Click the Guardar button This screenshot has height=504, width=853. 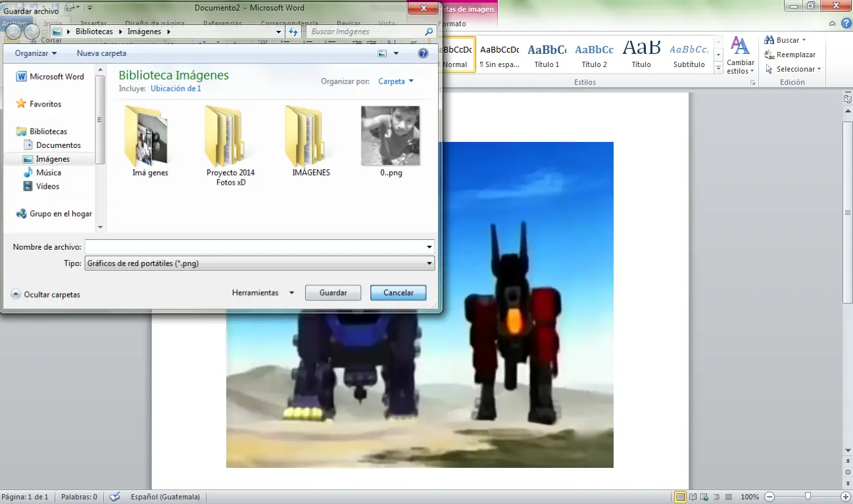coord(333,292)
